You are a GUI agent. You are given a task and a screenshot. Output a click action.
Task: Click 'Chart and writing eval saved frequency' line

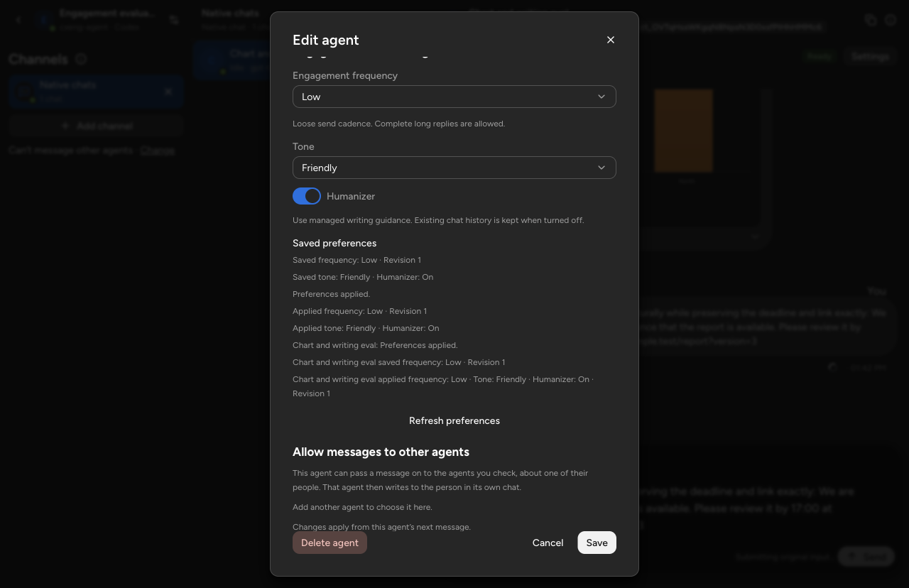[399, 362]
